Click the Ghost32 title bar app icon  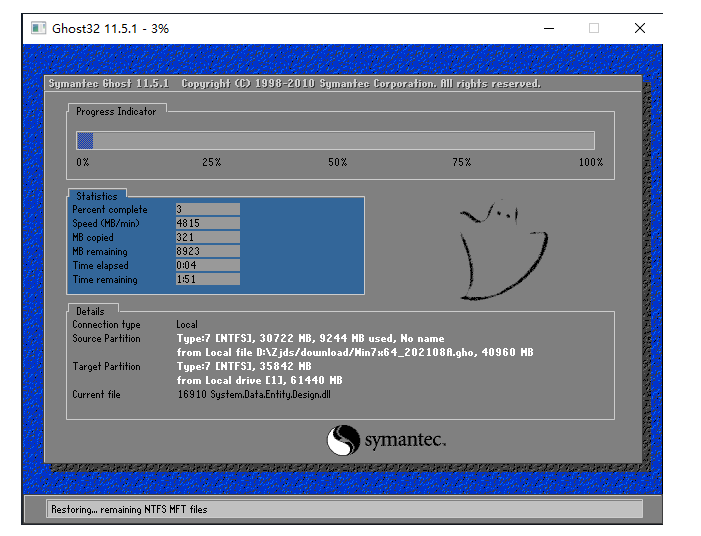[38, 28]
